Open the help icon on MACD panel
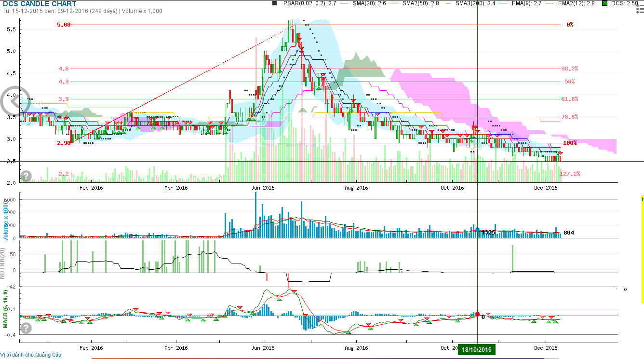The width and height of the screenshot is (644, 359). (26, 328)
